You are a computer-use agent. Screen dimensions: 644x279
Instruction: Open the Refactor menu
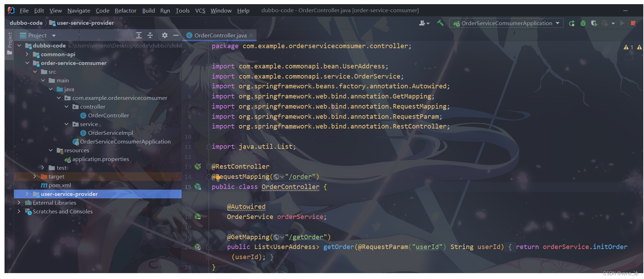125,11
